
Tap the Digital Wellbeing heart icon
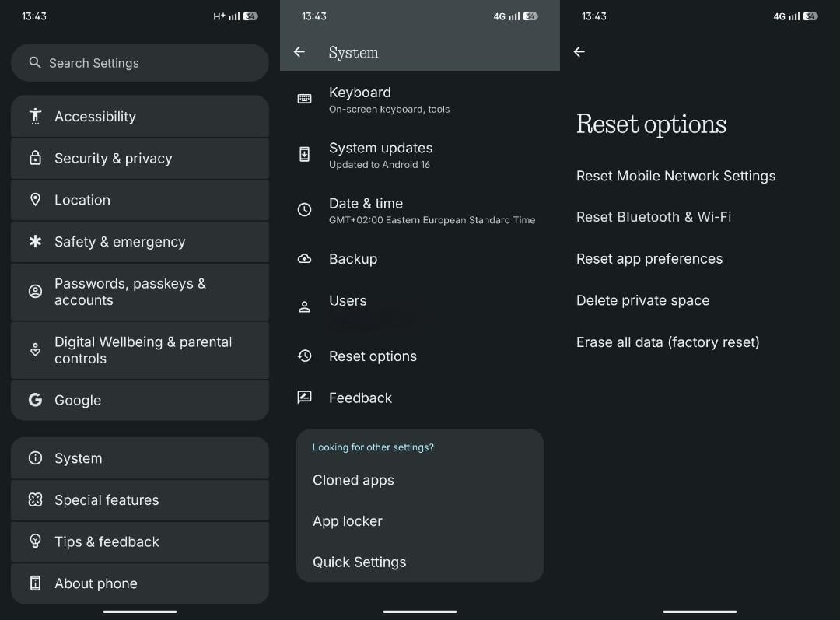(x=35, y=350)
